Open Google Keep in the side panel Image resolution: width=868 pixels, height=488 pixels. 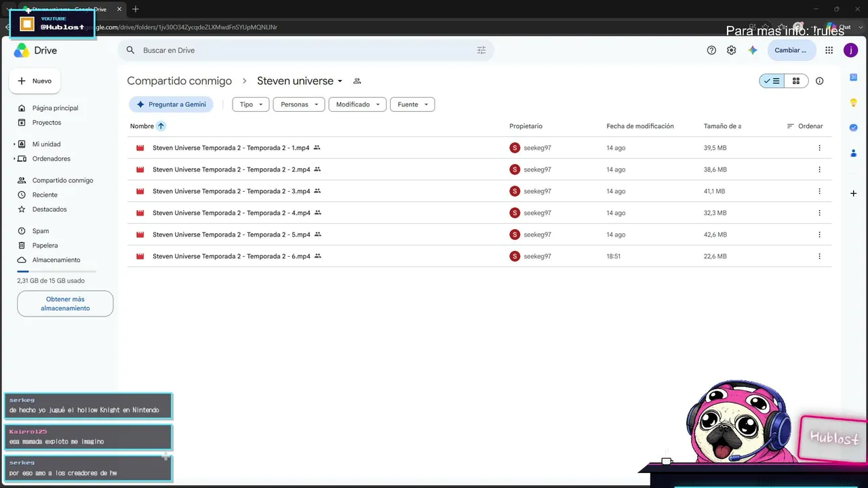(853, 102)
